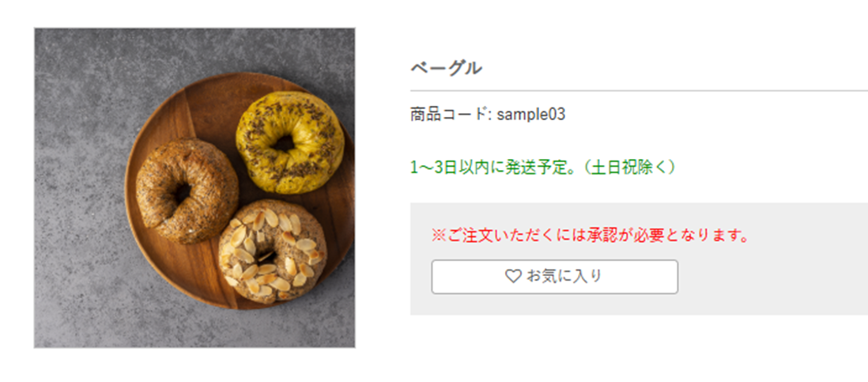Viewport: 868px width, 382px height.
Task: Add bagel to お気に入り favorites
Action: (555, 277)
